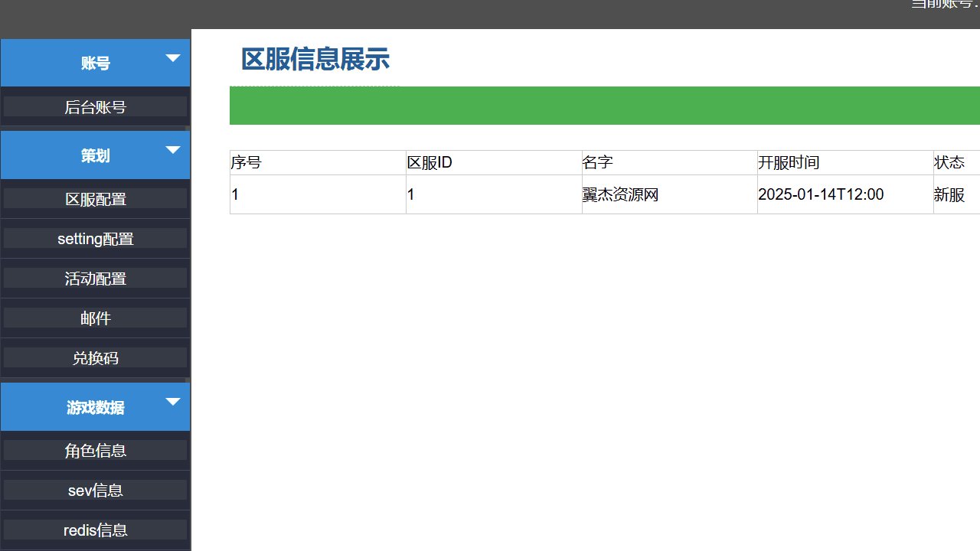Click the 区服信息展示 heading
Screen dimensions: 980x551
315,59
